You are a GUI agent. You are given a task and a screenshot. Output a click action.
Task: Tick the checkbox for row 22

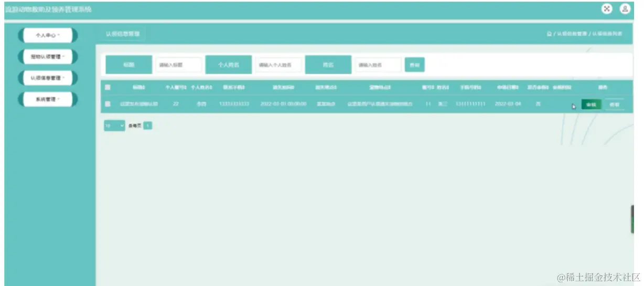coord(108,104)
